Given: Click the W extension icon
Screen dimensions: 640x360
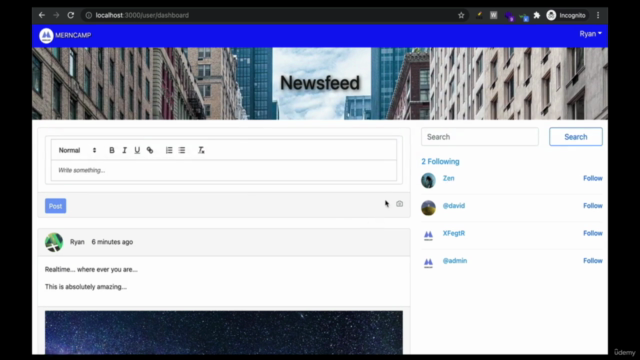Looking at the screenshot, I should pos(493,15).
